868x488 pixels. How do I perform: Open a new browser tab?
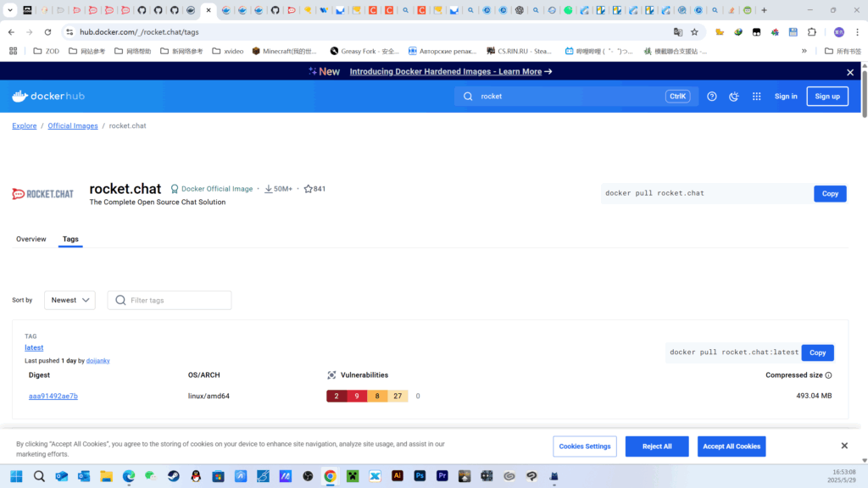click(x=764, y=10)
